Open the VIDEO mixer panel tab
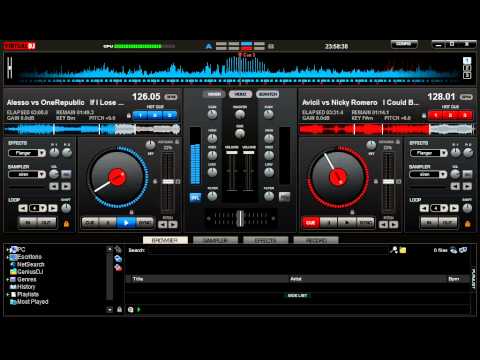 pyautogui.click(x=241, y=94)
